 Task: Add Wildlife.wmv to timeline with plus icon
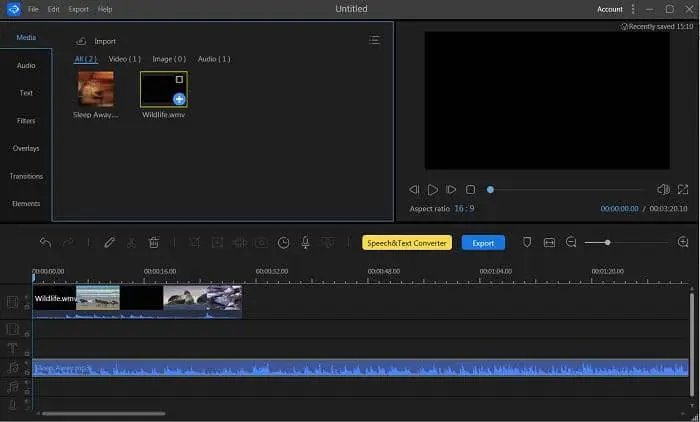click(x=178, y=99)
